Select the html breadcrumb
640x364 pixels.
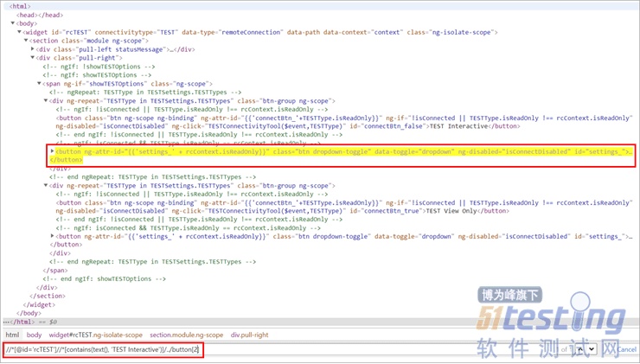(x=12, y=335)
